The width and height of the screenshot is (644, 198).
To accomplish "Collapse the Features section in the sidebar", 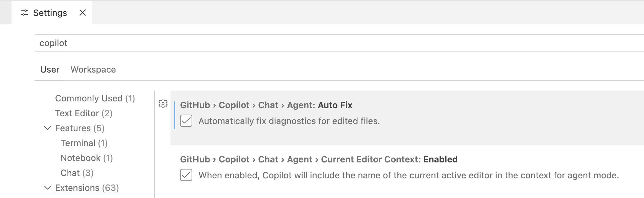I will click(47, 128).
